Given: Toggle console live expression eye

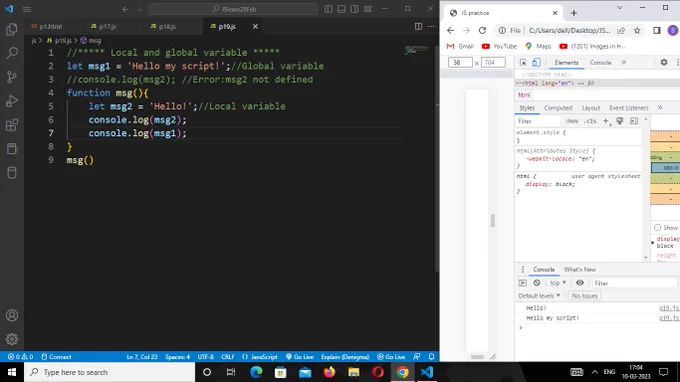Looking at the screenshot, I should pos(580,283).
